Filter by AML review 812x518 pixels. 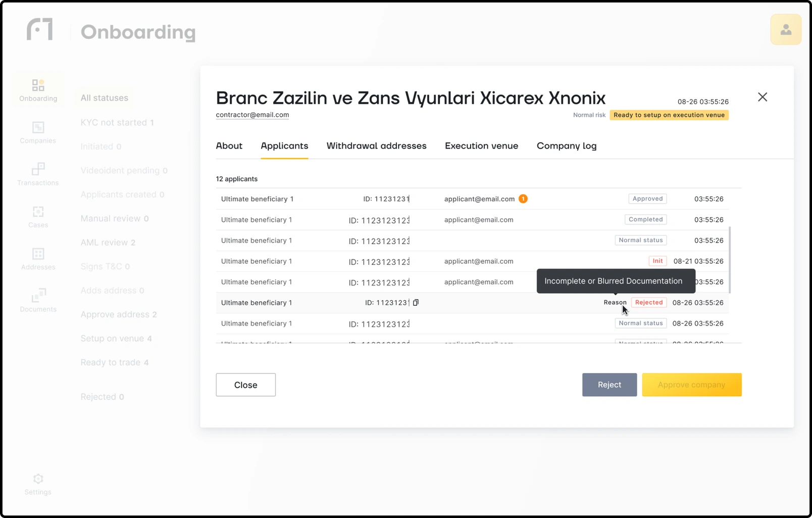[x=108, y=243]
